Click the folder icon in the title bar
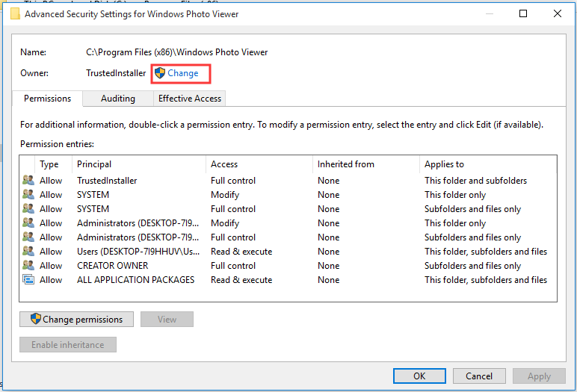 14,13
